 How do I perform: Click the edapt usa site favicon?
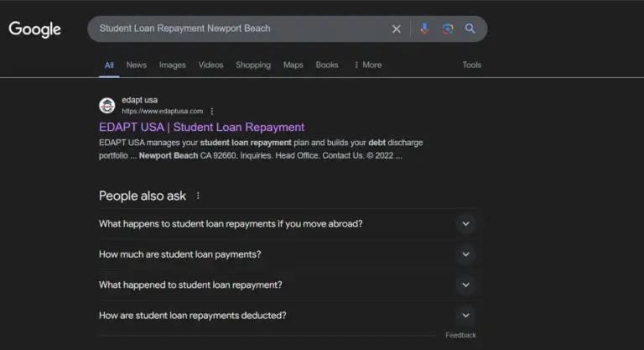[107, 106]
